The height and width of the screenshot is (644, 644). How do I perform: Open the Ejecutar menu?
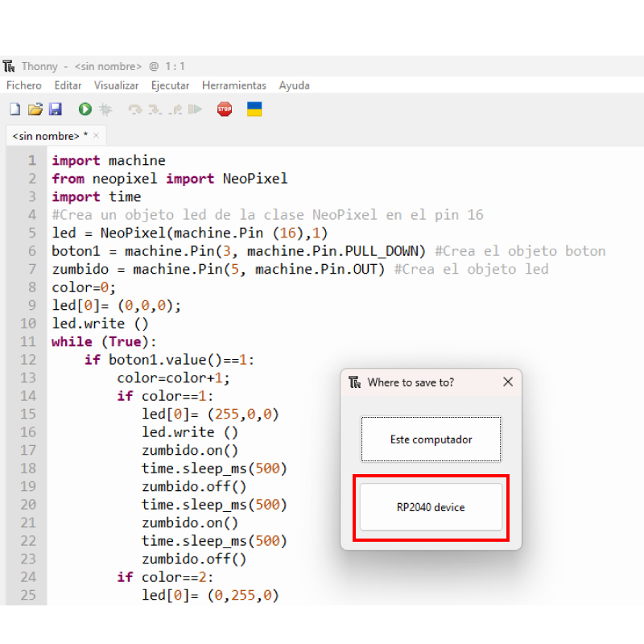tap(171, 85)
